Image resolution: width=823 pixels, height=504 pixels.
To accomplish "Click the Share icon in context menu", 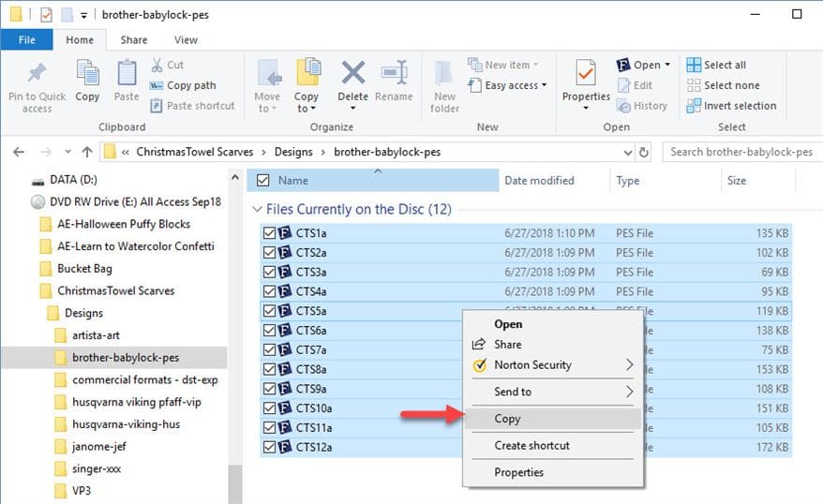I will click(x=478, y=345).
